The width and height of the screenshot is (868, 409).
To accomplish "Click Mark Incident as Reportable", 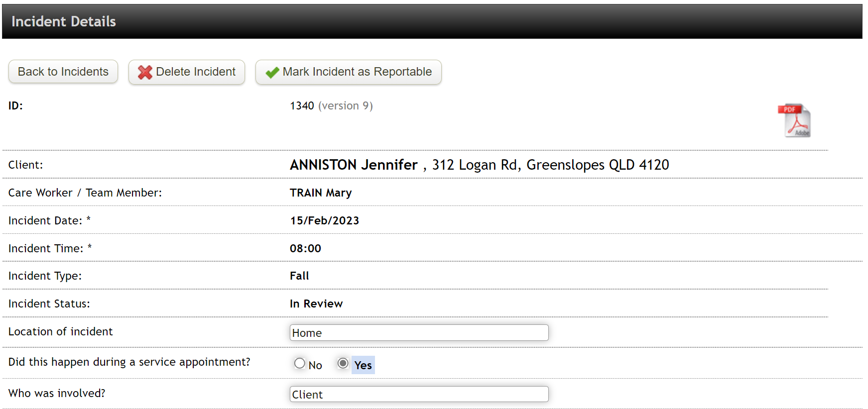I will pyautogui.click(x=348, y=72).
